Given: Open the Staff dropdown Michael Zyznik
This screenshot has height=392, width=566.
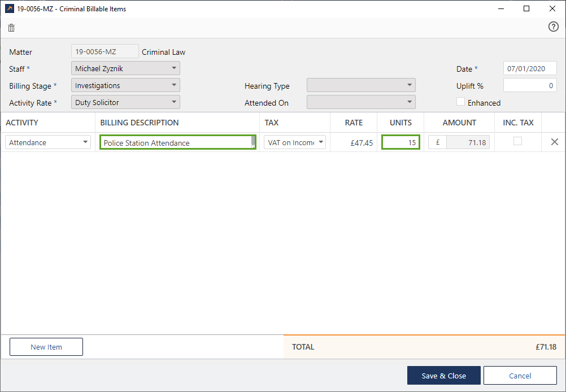Looking at the screenshot, I should tap(126, 68).
